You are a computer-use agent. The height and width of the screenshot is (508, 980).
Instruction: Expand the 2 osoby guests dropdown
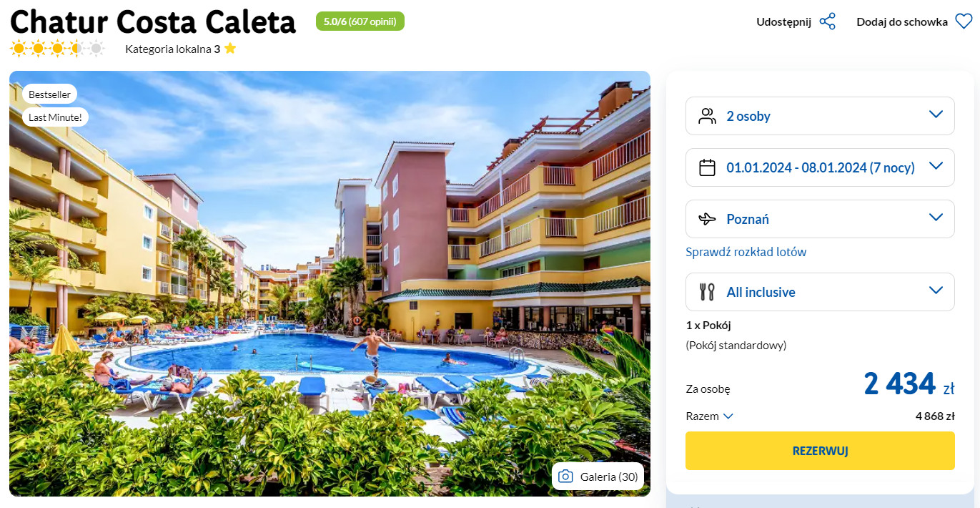click(x=820, y=116)
